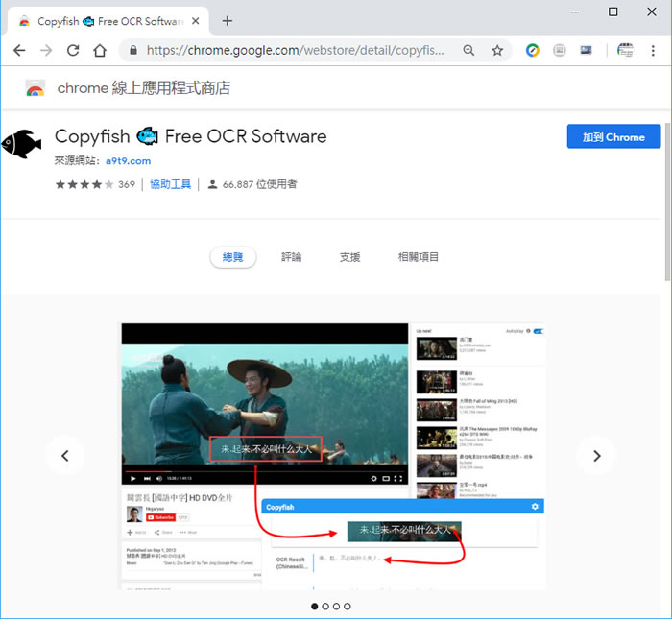Switch to the 評論 tab

coord(291,257)
